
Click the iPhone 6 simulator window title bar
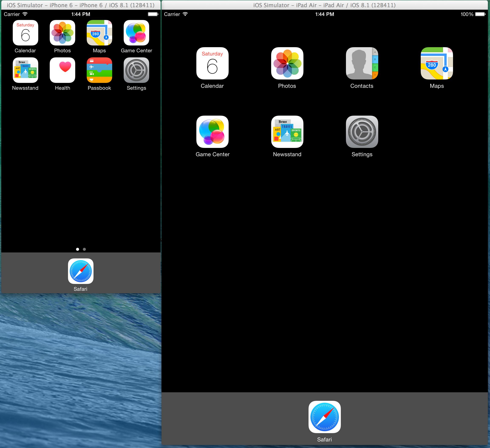tap(81, 5)
